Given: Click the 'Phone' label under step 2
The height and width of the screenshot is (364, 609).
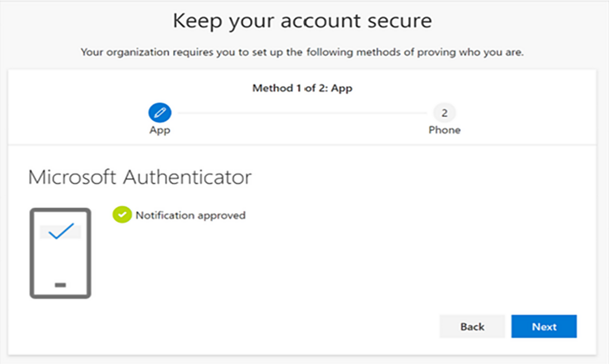Looking at the screenshot, I should pyautogui.click(x=444, y=130).
